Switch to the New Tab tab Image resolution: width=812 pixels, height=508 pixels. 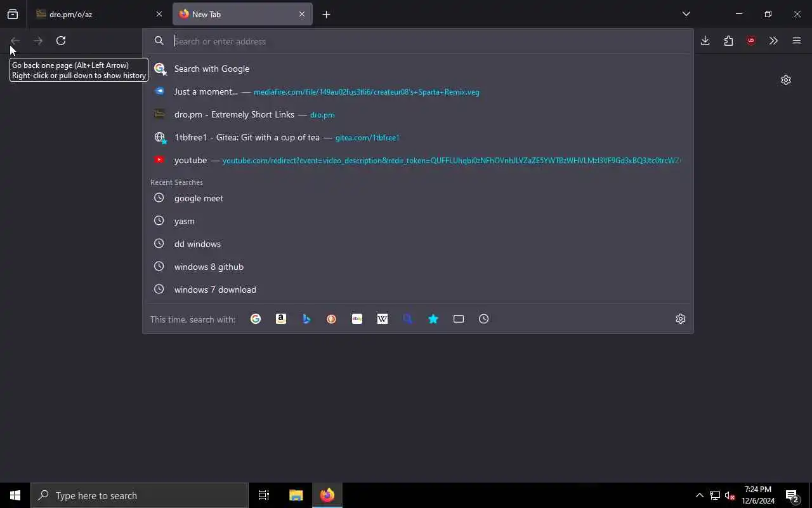pyautogui.click(x=242, y=14)
